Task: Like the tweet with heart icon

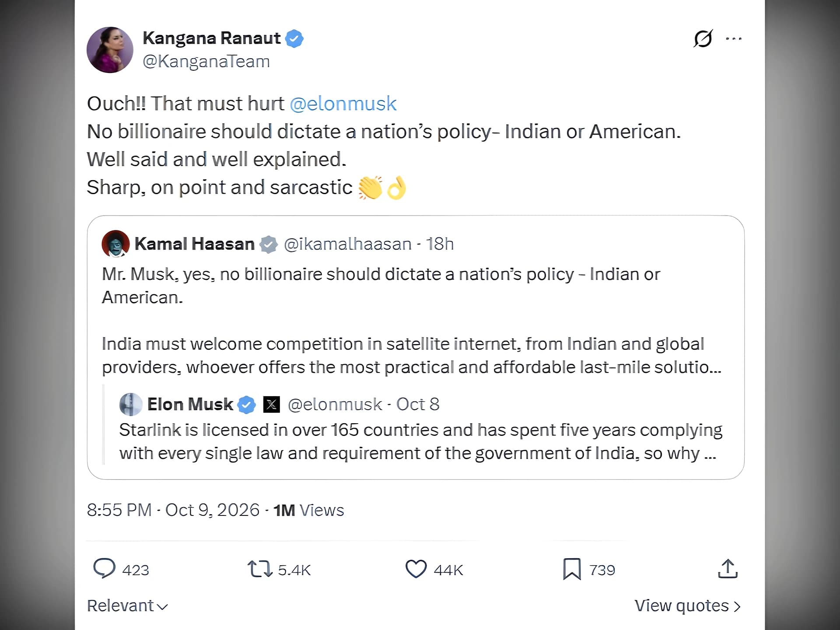Action: (x=416, y=569)
